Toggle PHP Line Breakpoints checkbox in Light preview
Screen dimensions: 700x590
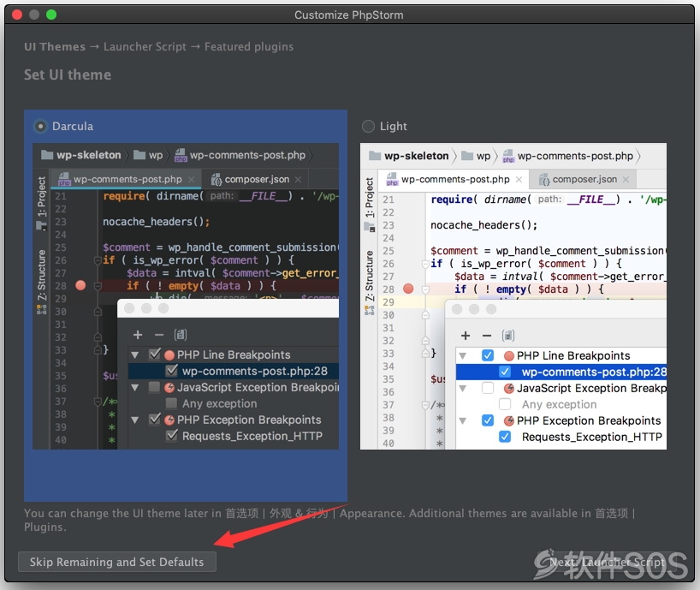pyautogui.click(x=488, y=355)
